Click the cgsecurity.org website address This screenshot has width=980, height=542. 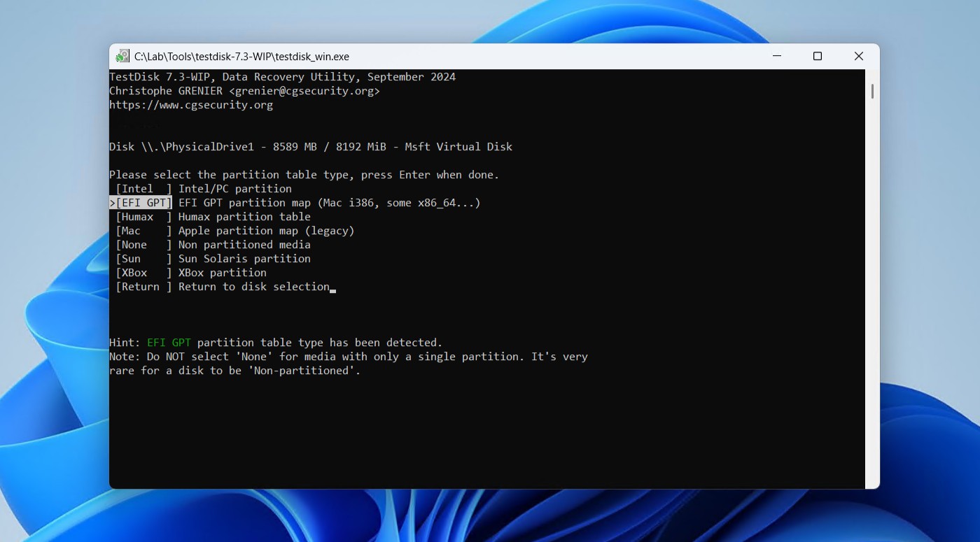tap(191, 104)
